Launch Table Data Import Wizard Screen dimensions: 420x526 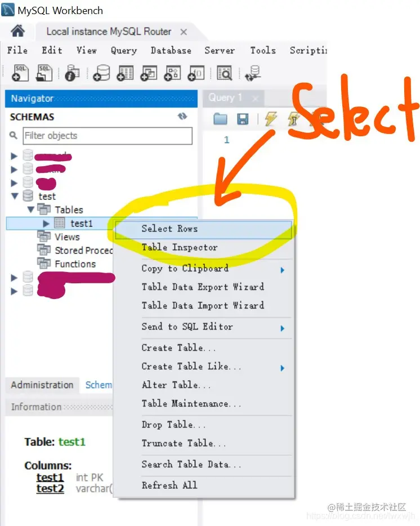point(203,306)
